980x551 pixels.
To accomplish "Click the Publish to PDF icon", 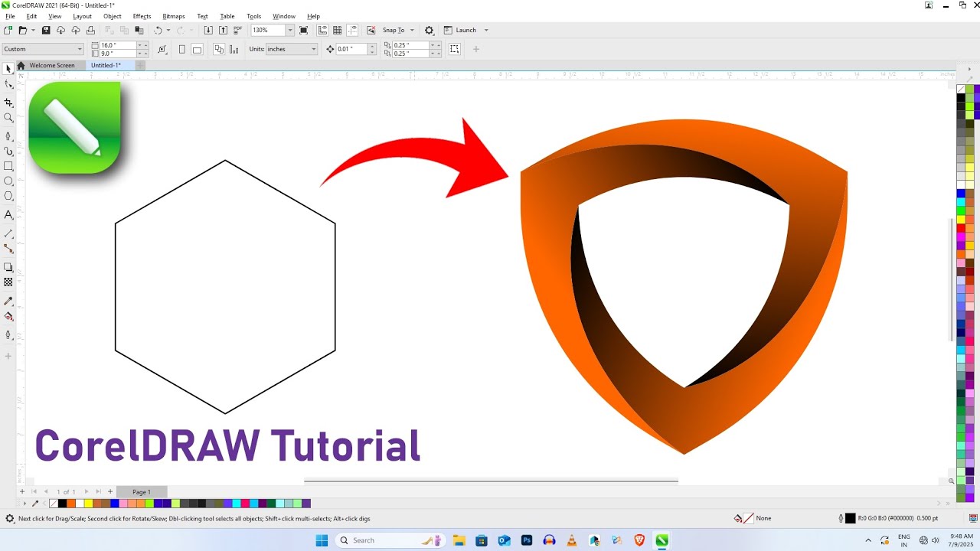I will click(237, 30).
